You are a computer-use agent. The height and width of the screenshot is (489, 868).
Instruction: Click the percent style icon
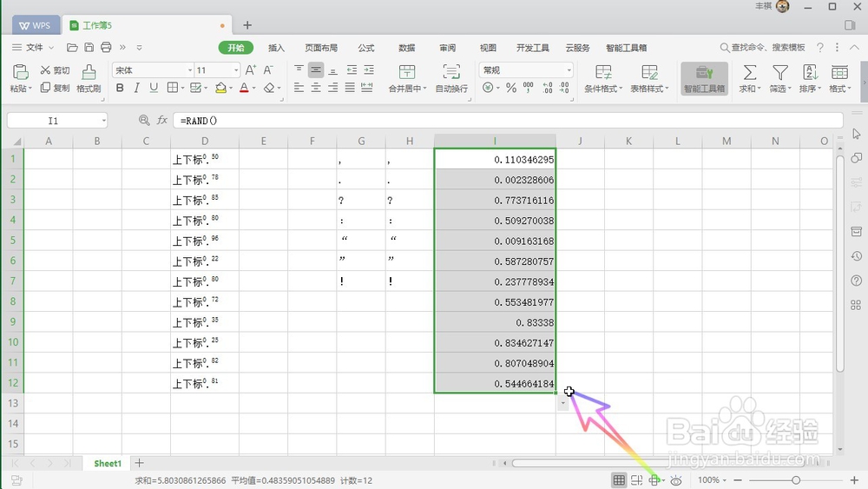511,88
